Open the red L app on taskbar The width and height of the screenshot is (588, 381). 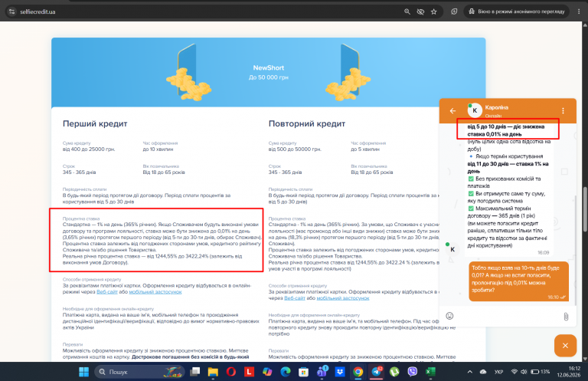pyautogui.click(x=249, y=372)
